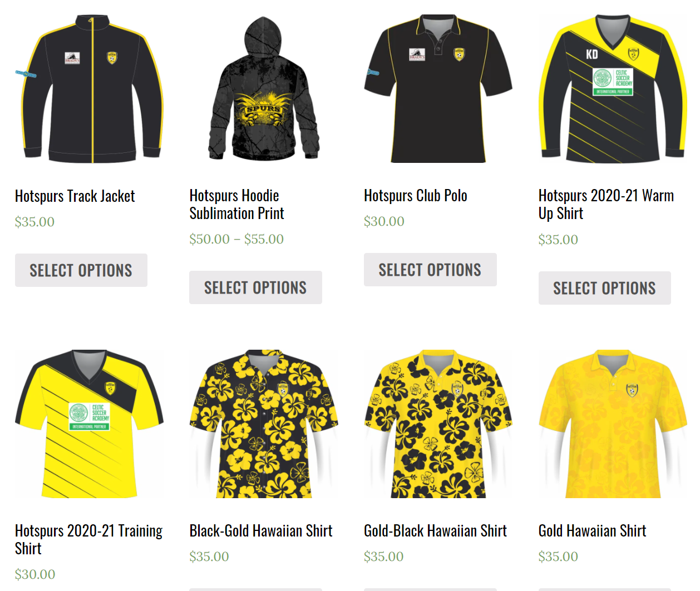Click the Hotspurs Track Jacket title link

75,196
